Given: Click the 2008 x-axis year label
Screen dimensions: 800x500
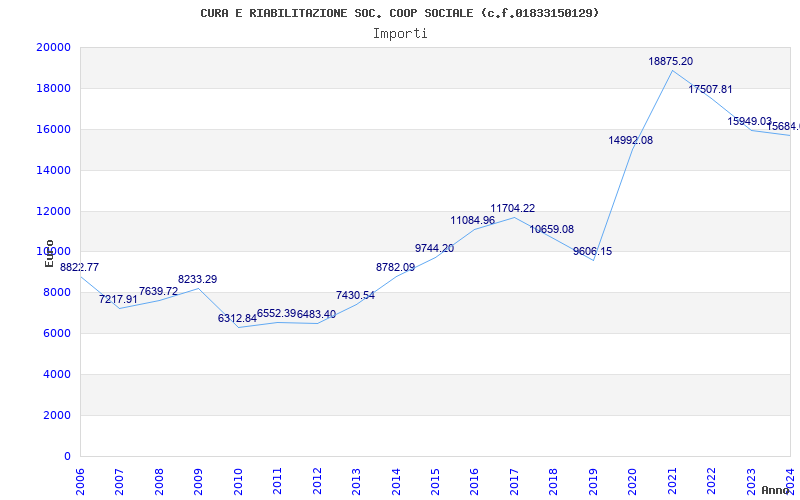Looking at the screenshot, I should coord(159,481).
